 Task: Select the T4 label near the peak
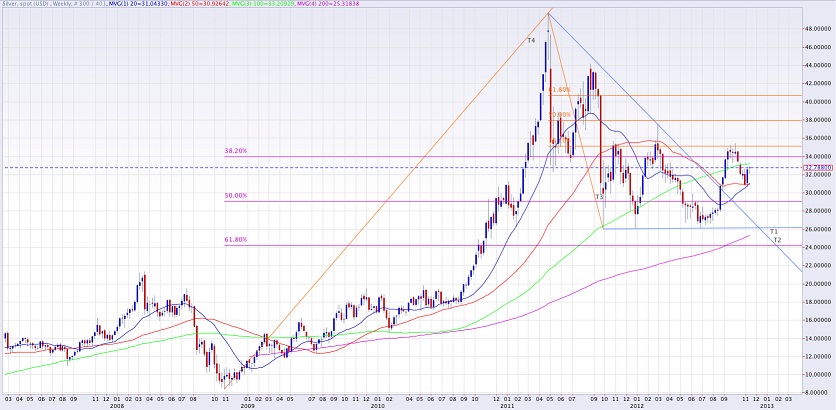pyautogui.click(x=531, y=39)
